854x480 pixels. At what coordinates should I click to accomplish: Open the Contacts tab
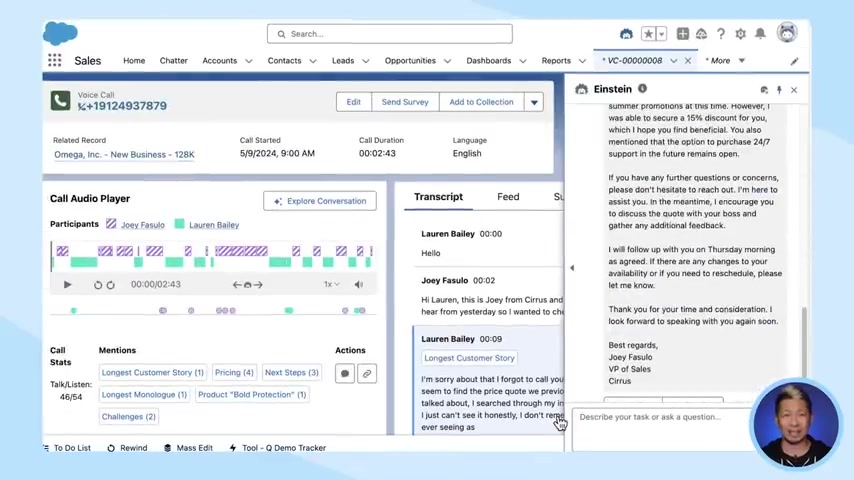coord(284,60)
